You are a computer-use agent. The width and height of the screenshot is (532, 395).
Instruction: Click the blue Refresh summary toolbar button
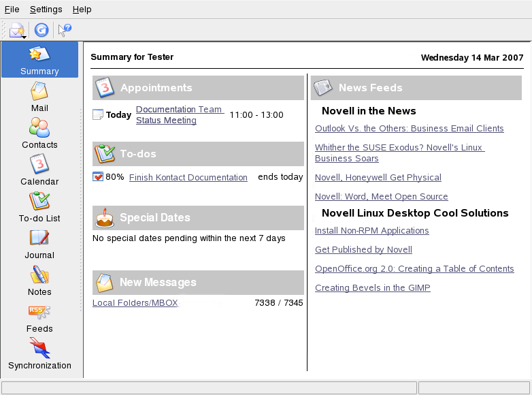pos(41,30)
